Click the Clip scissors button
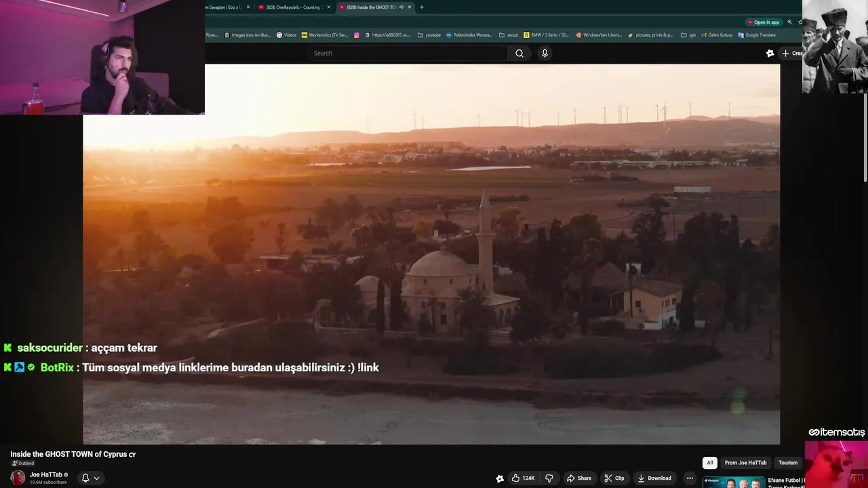Viewport: 868px width, 488px height. coord(614,478)
